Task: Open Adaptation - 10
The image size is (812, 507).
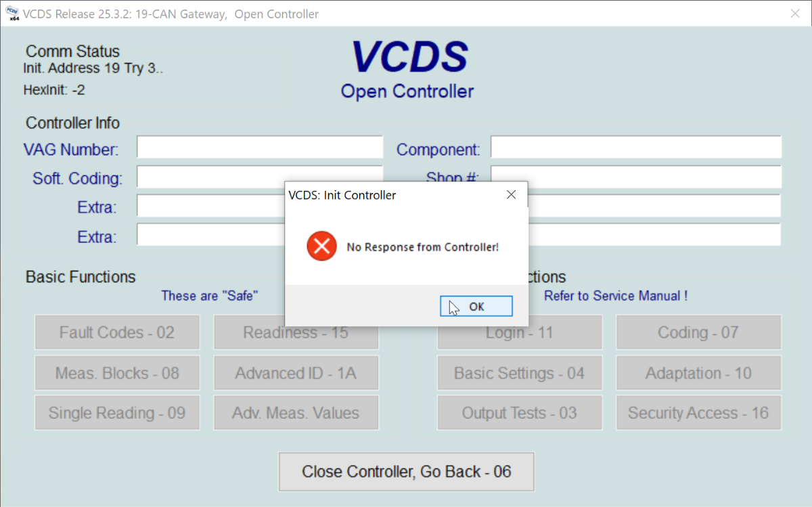Action: [x=698, y=373]
